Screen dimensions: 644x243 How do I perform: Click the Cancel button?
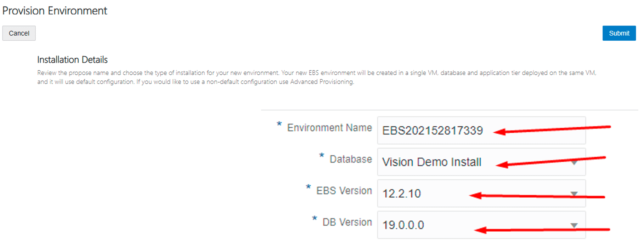click(x=19, y=33)
